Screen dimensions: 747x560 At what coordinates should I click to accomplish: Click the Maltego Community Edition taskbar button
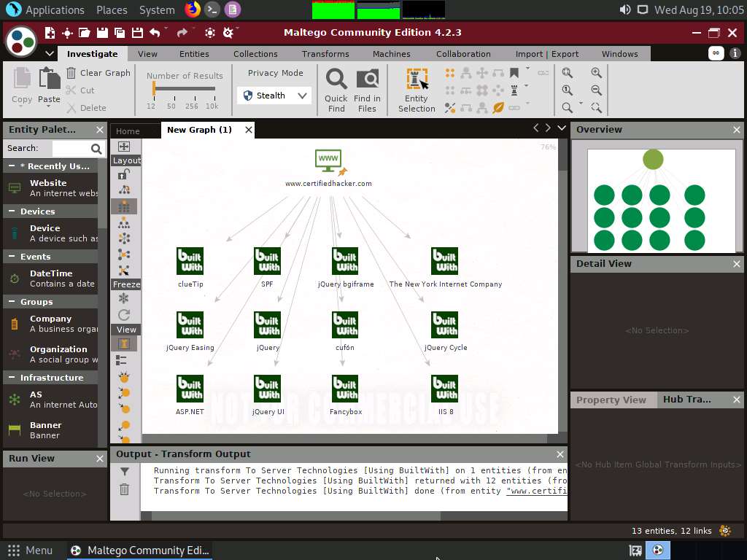(x=139, y=551)
